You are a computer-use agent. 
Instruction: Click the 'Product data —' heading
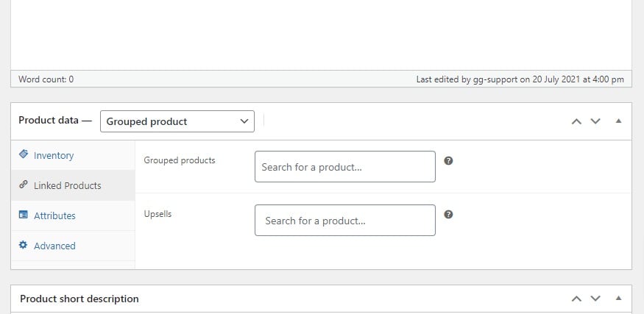click(x=55, y=121)
